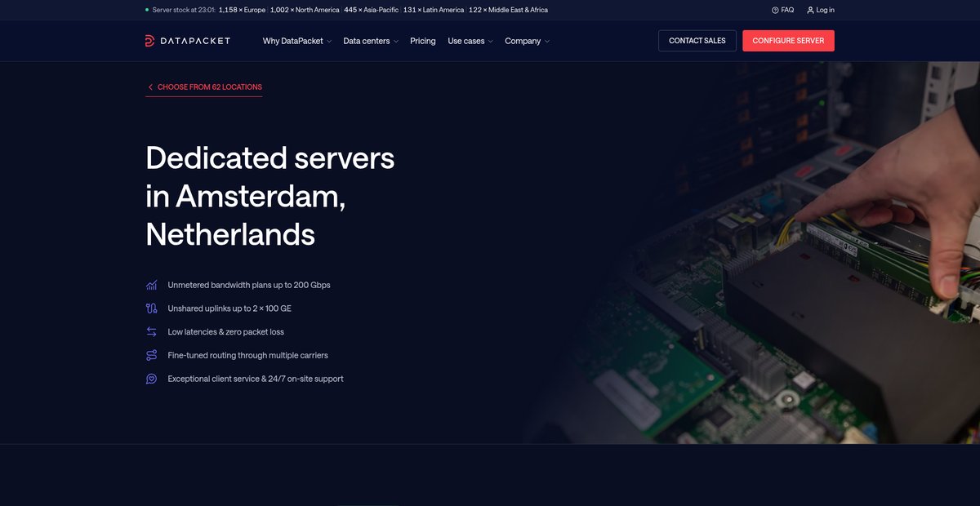Click the unshared uplinks icon
This screenshot has height=506, width=980.
point(151,308)
